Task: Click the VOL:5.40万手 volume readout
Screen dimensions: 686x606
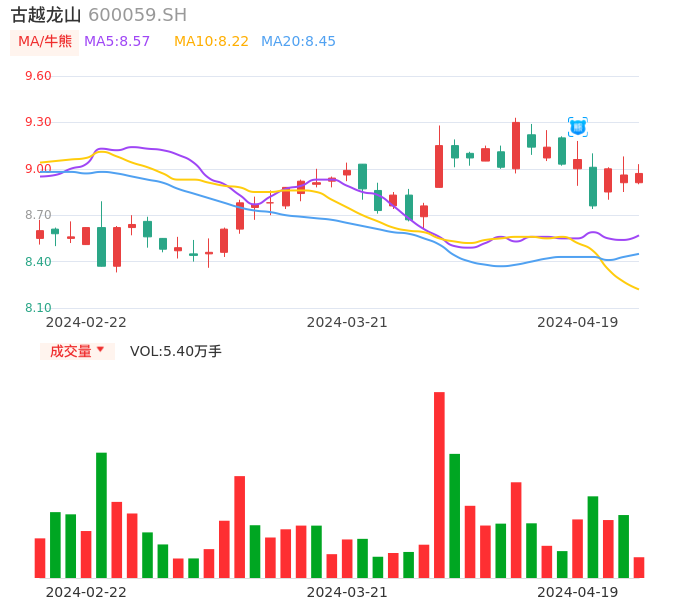Action: pyautogui.click(x=176, y=351)
